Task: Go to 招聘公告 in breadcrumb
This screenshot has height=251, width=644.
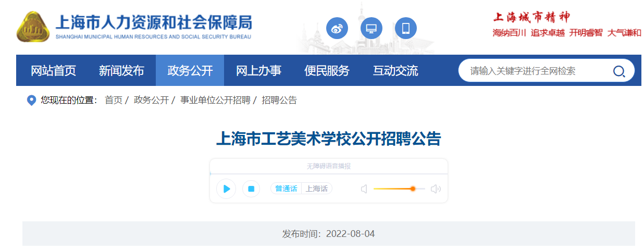Action: (279, 100)
